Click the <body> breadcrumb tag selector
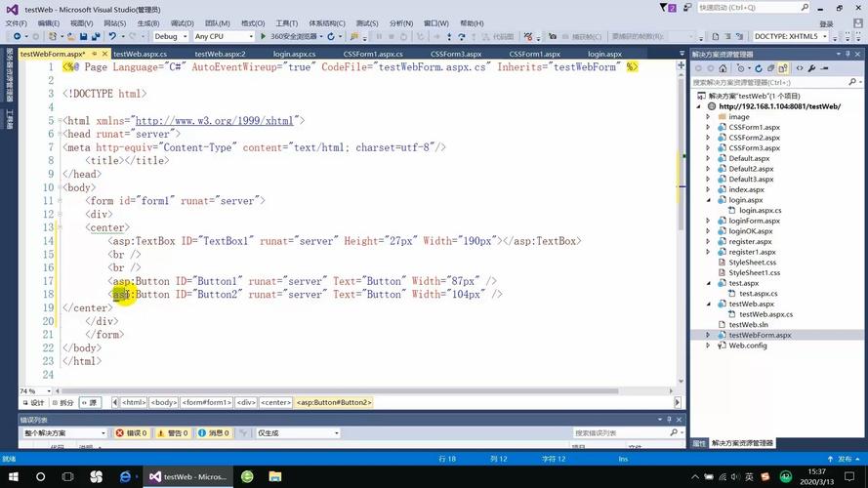The width and height of the screenshot is (868, 488). coord(163,402)
